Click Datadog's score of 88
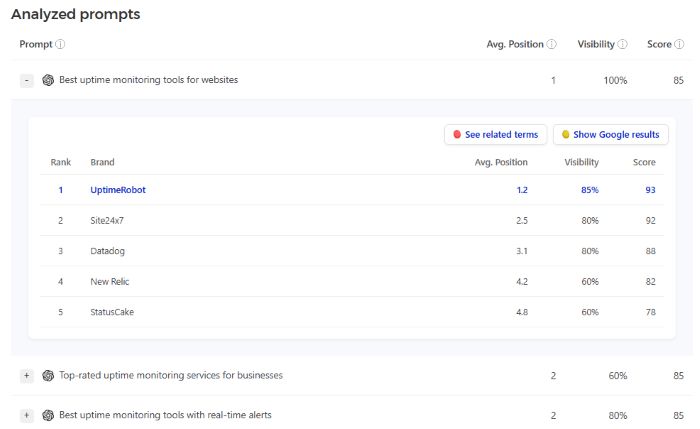This screenshot has width=700, height=429. click(x=650, y=251)
